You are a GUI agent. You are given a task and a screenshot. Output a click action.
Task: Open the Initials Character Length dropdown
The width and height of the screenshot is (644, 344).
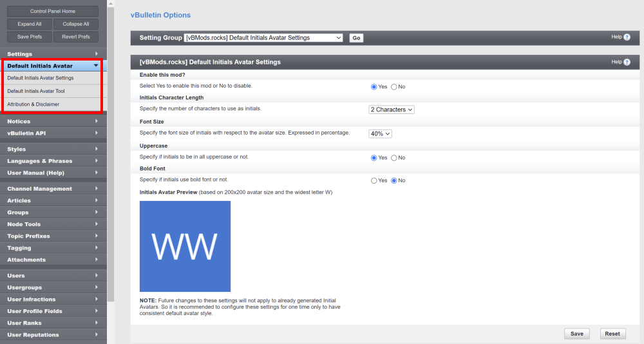click(392, 110)
